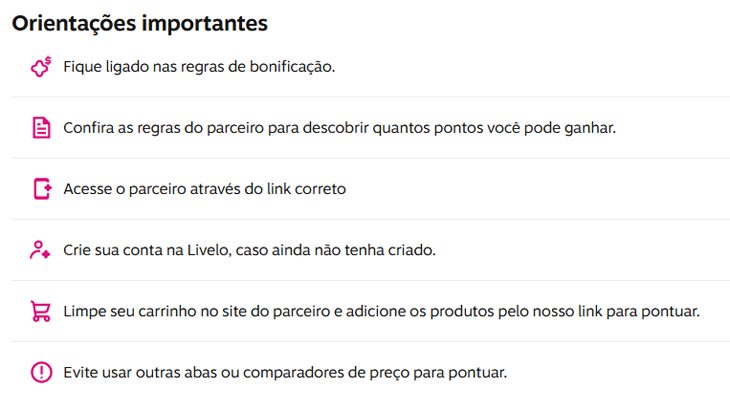This screenshot has width=730, height=410.
Task: Click the word 'Livelo' in account row
Action: pos(208,250)
